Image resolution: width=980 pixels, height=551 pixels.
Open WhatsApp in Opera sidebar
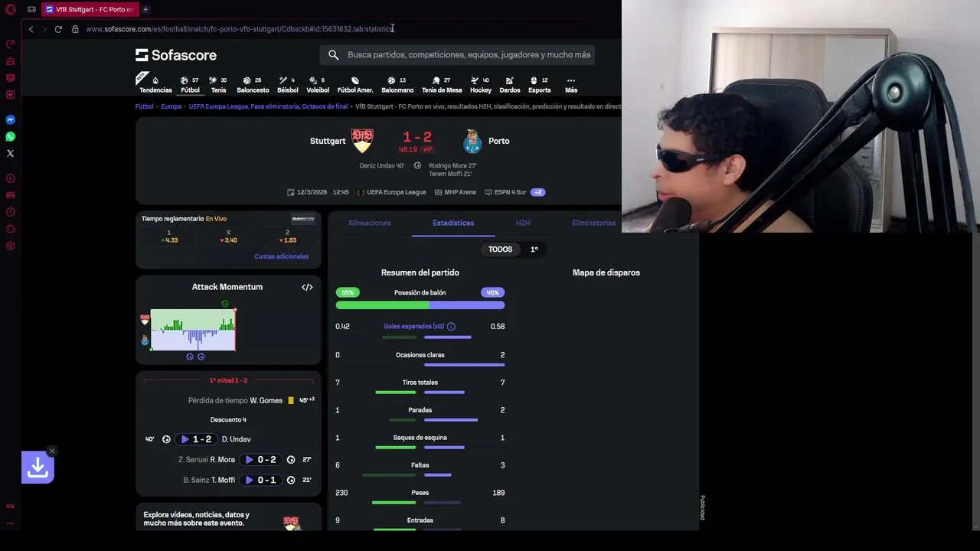(x=11, y=136)
